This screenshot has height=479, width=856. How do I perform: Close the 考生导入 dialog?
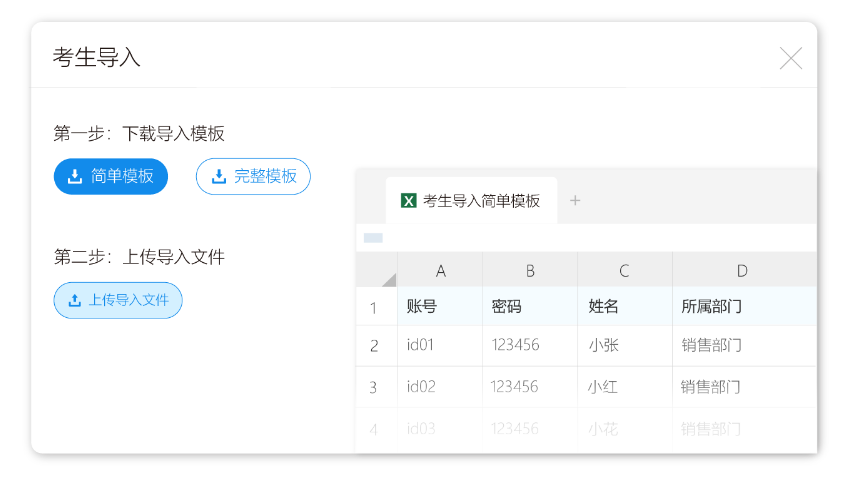click(790, 59)
